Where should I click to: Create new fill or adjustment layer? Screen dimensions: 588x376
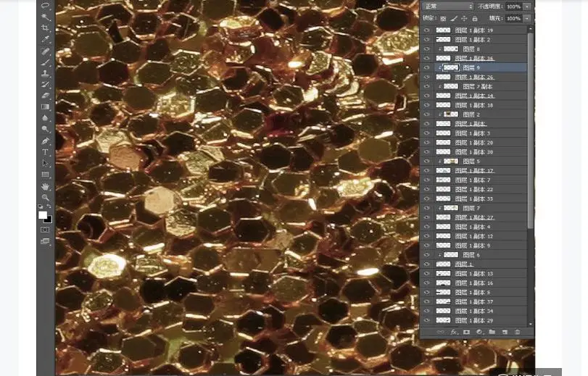(479, 332)
